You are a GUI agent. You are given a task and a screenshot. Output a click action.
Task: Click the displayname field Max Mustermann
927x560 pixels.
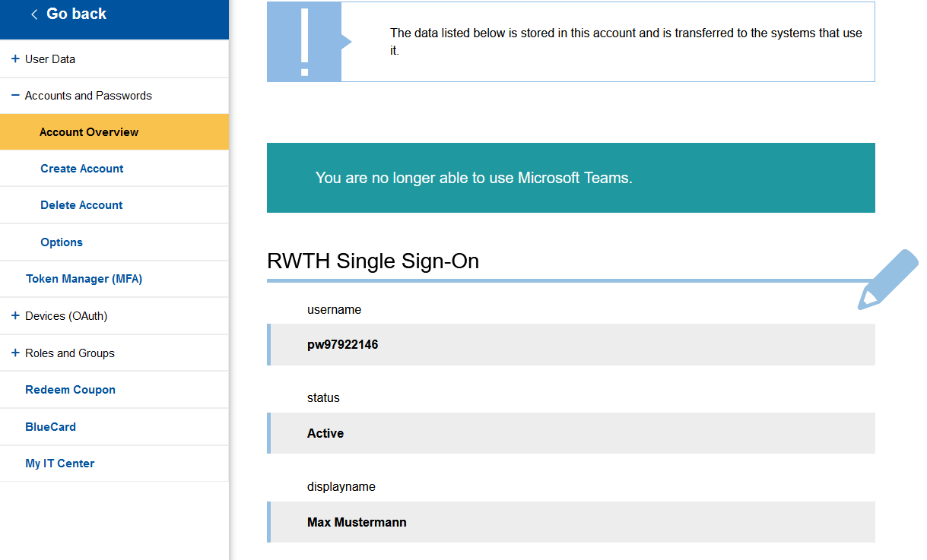click(570, 522)
